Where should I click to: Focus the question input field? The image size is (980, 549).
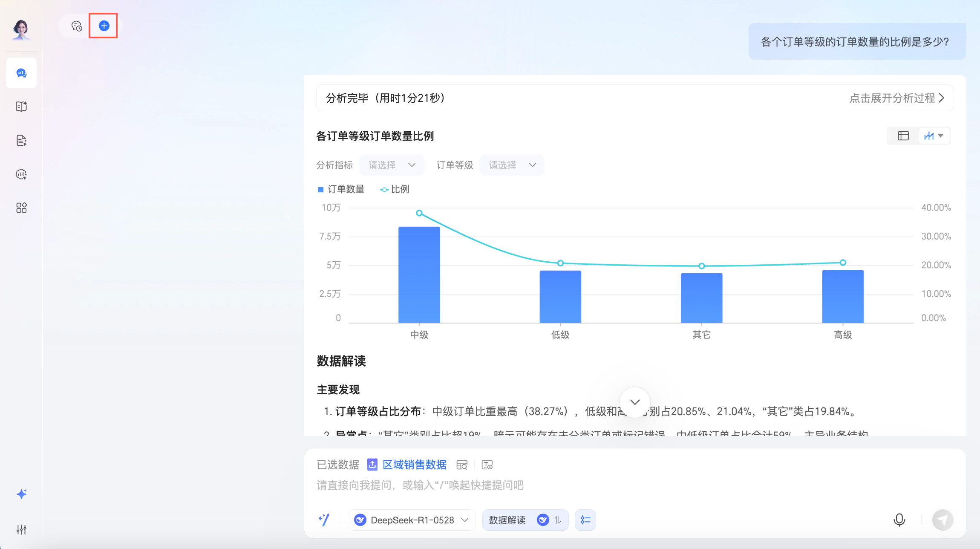point(635,485)
